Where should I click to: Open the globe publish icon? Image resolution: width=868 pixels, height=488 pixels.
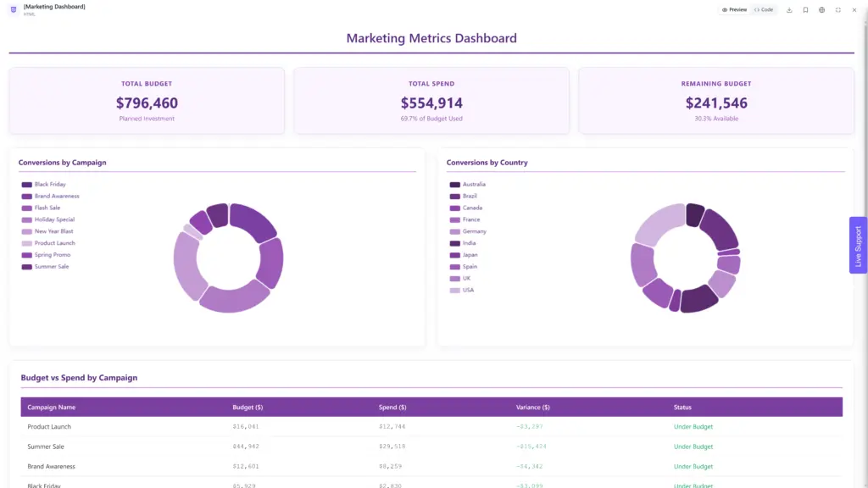821,10
